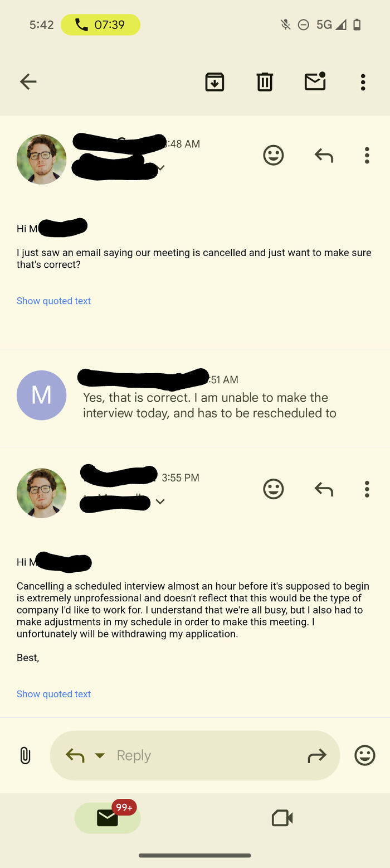
Task: Reply to the 3:55 PM message
Action: [x=323, y=489]
